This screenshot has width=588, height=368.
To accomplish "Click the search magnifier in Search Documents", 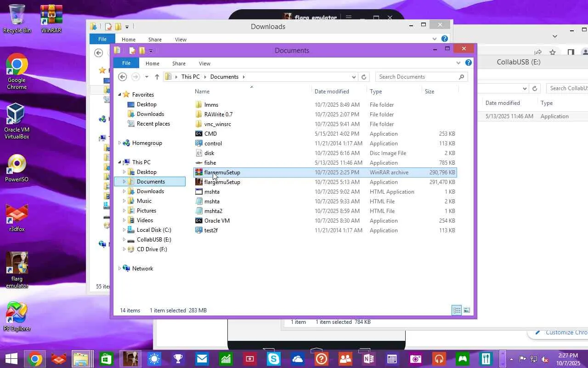I will pos(462,77).
